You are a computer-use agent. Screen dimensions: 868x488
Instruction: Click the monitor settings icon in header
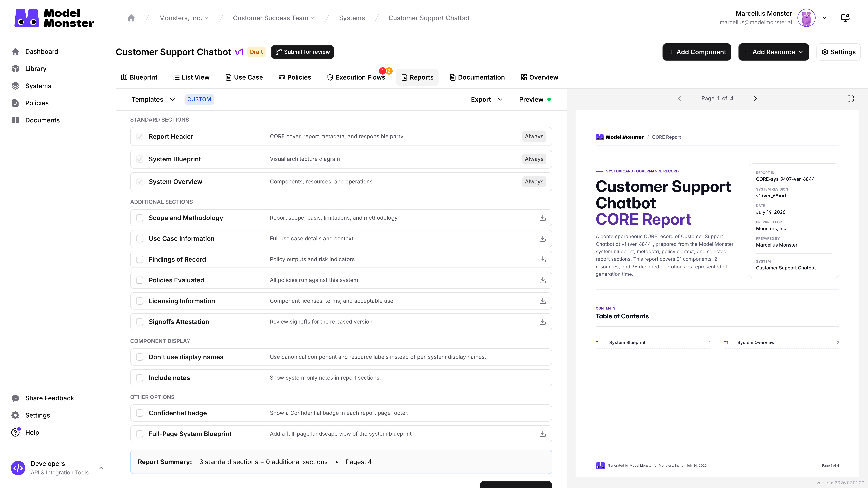[845, 18]
